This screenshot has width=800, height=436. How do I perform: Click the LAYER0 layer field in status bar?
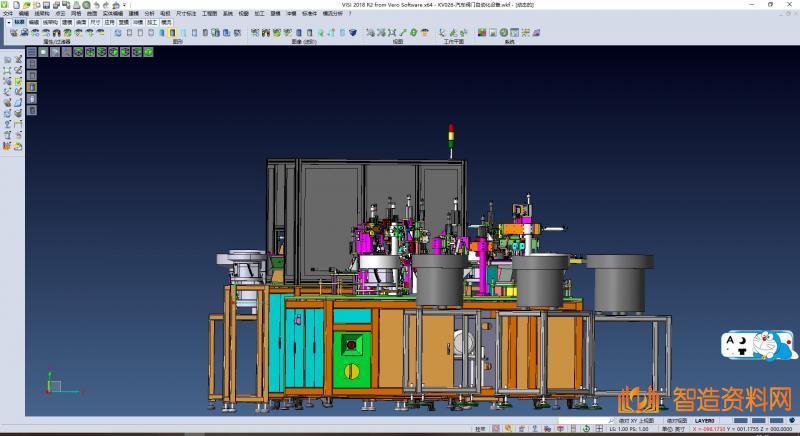click(x=705, y=421)
